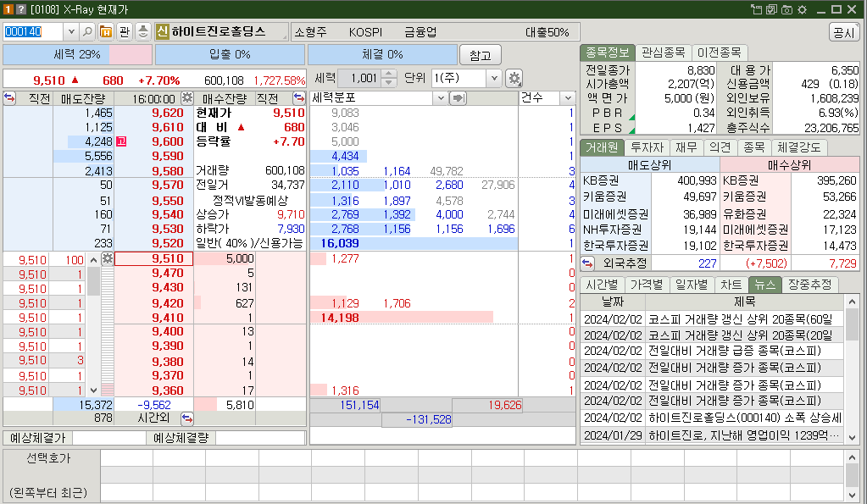Open the 시간별 tab

click(602, 285)
